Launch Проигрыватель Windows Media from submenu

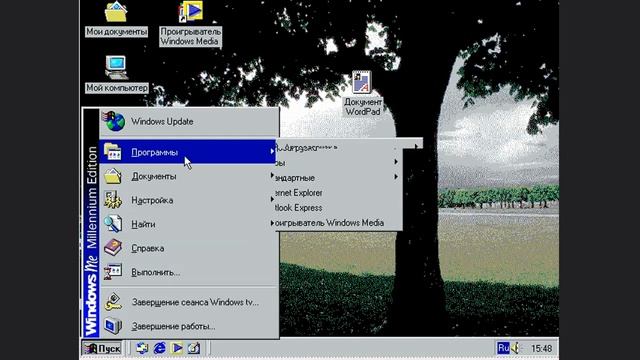tap(339, 223)
